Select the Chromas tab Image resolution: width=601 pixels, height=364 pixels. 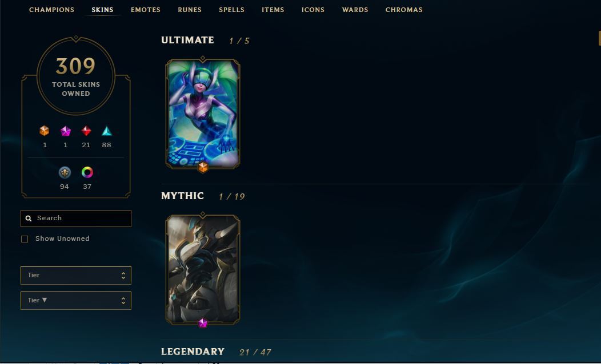pyautogui.click(x=404, y=10)
